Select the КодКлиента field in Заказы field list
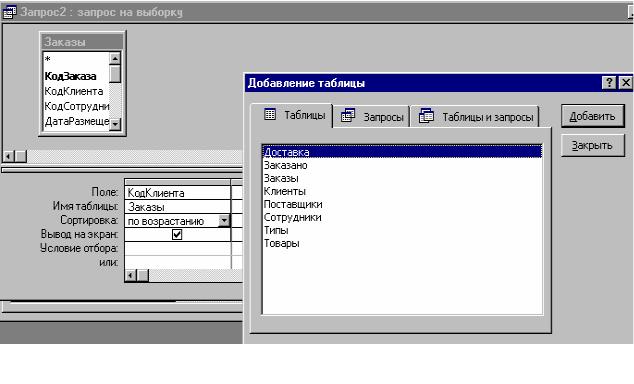This screenshot has height=384, width=634. point(76,91)
